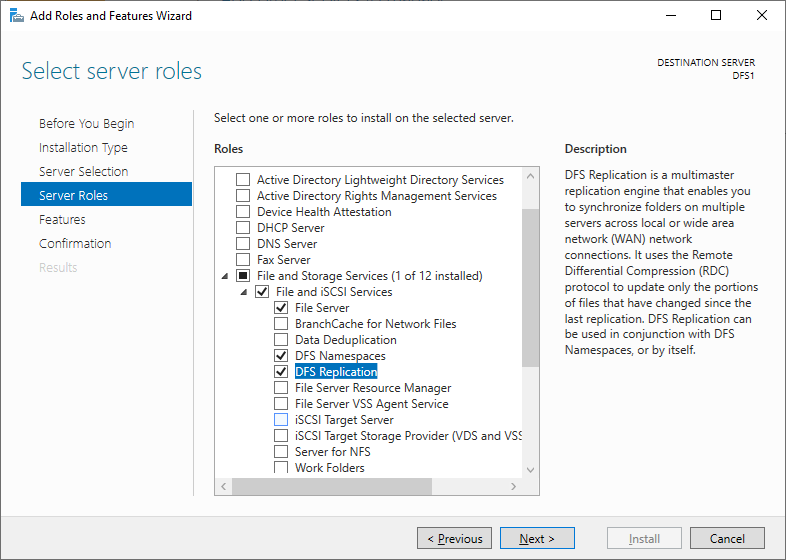
Task: Check the Work Folders checkbox
Action: click(x=281, y=467)
